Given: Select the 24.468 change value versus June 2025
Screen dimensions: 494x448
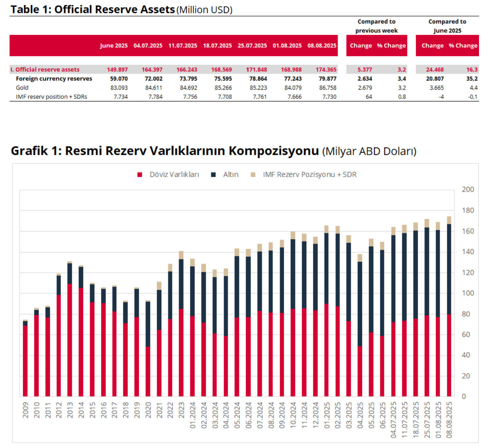Looking at the screenshot, I should (435, 69).
